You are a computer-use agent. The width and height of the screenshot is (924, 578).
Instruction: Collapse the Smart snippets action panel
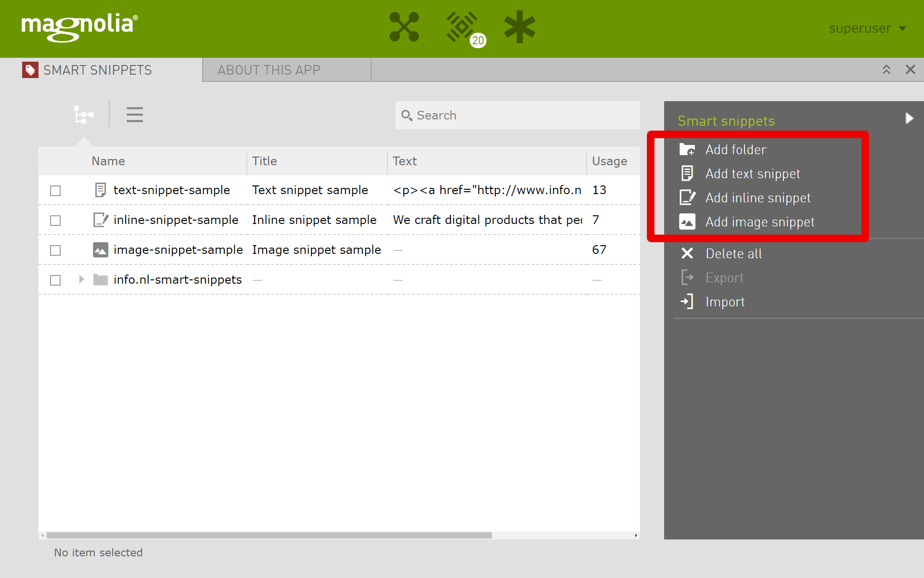pos(909,118)
